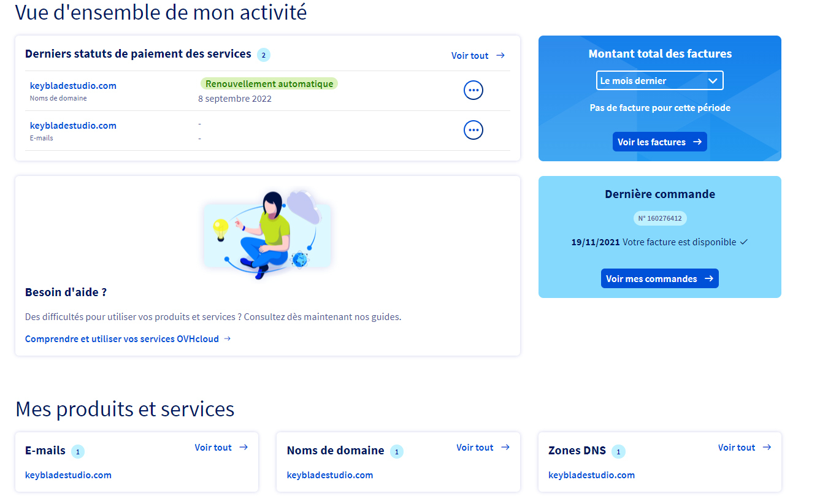The image size is (828, 504).
Task: Click the count badge beside payment statuses title
Action: [264, 55]
